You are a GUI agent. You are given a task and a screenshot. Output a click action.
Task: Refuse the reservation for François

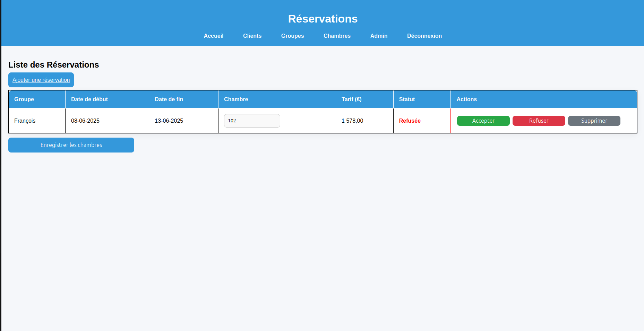[x=539, y=121]
